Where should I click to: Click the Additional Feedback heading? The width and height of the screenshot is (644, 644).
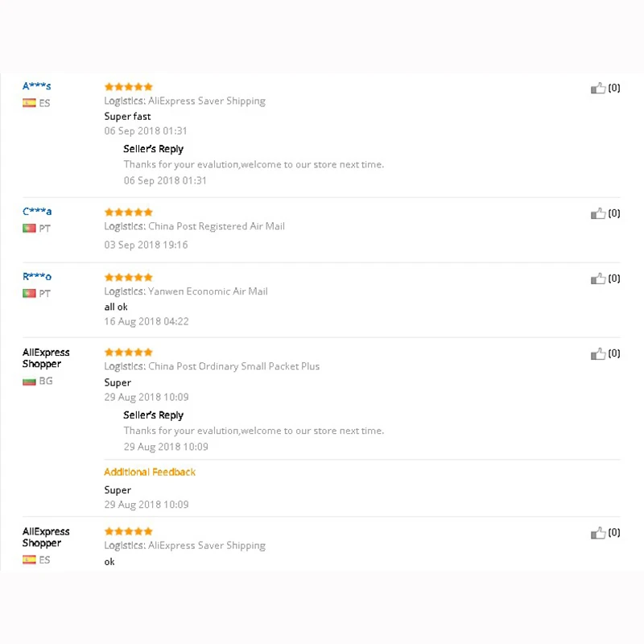click(x=150, y=472)
